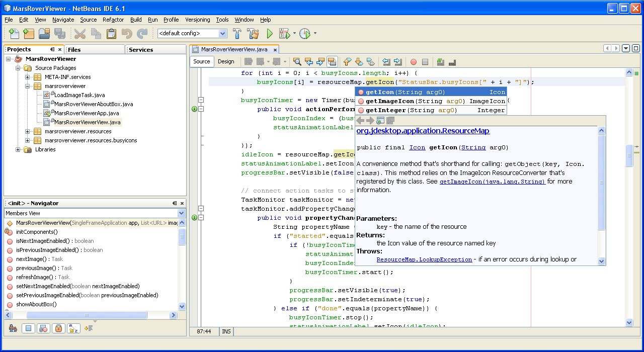The height and width of the screenshot is (352, 644).
Task: Collapse the marsroverviewer package node
Action: click(x=28, y=86)
